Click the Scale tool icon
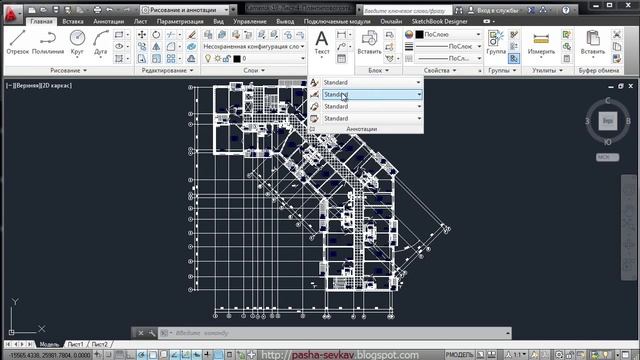This screenshot has height=360, width=640. pyautogui.click(x=156, y=59)
